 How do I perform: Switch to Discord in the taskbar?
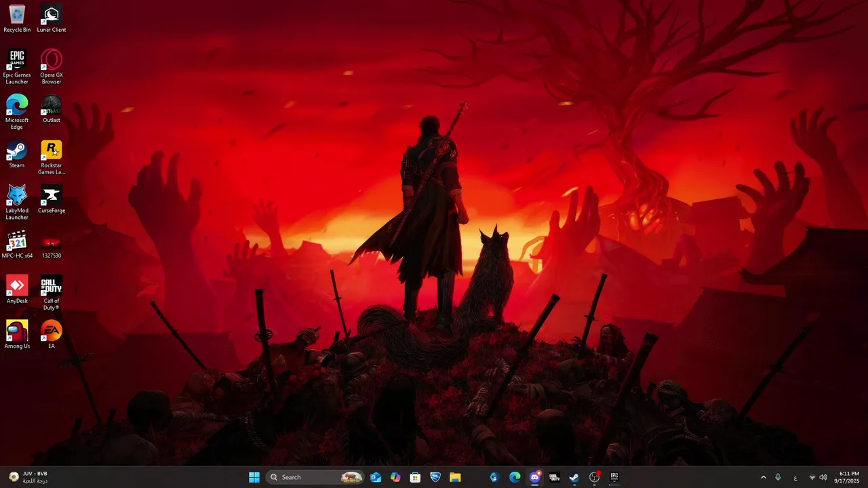point(534,477)
